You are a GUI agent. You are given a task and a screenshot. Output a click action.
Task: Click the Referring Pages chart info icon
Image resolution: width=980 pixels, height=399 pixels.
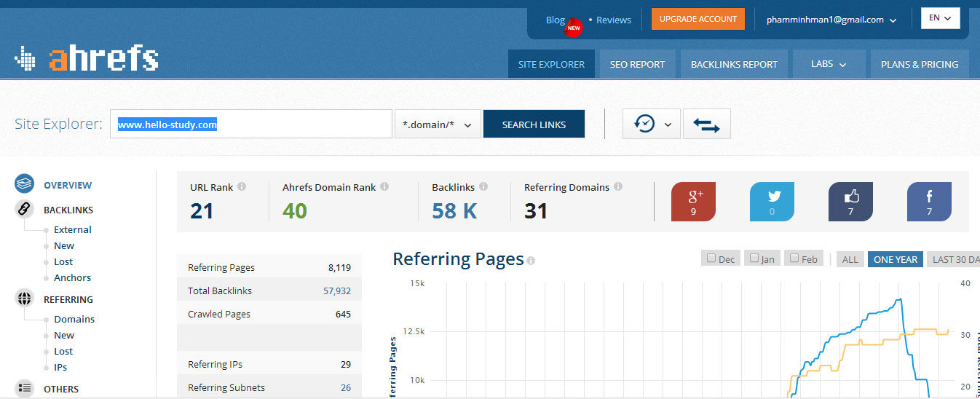point(531,261)
